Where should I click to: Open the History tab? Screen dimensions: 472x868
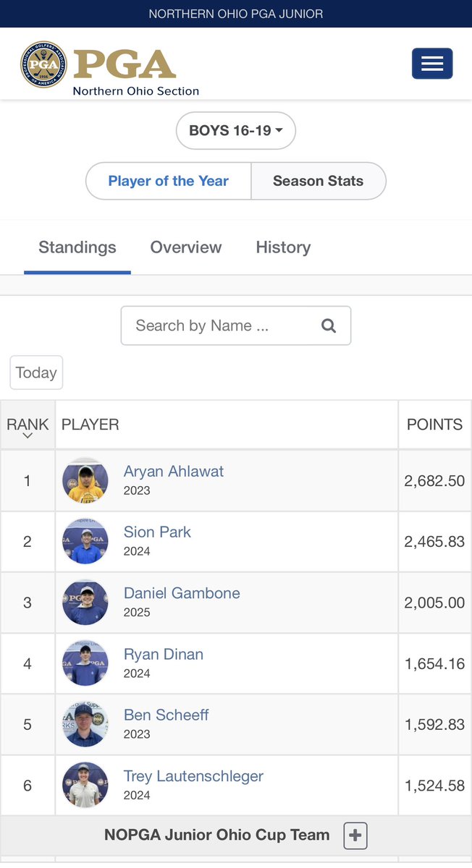[283, 247]
